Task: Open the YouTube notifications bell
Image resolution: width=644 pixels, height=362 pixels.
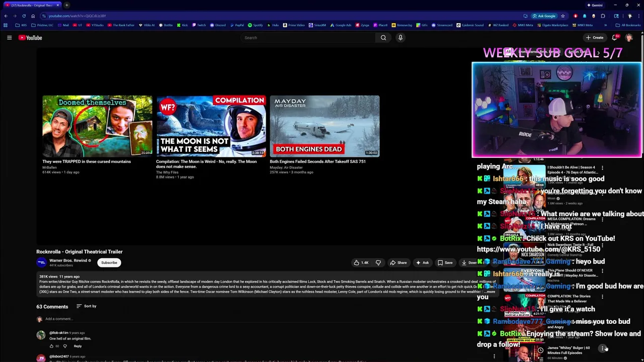Action: (x=615, y=38)
